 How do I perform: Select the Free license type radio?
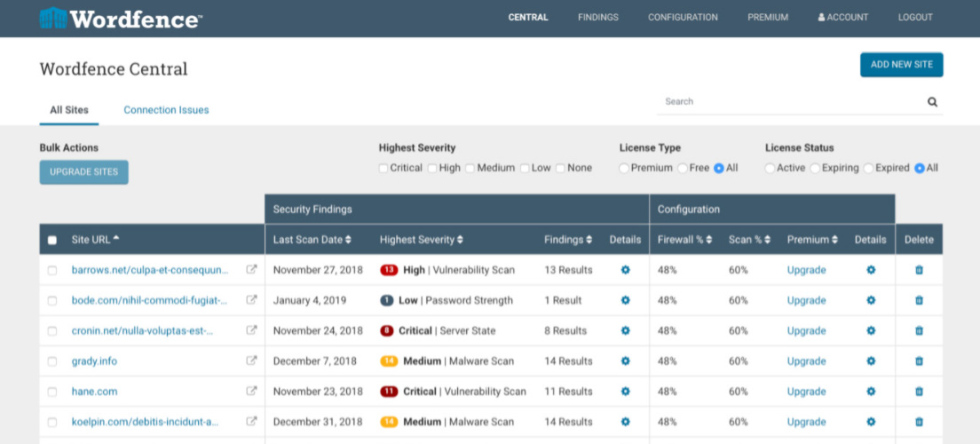click(x=683, y=168)
